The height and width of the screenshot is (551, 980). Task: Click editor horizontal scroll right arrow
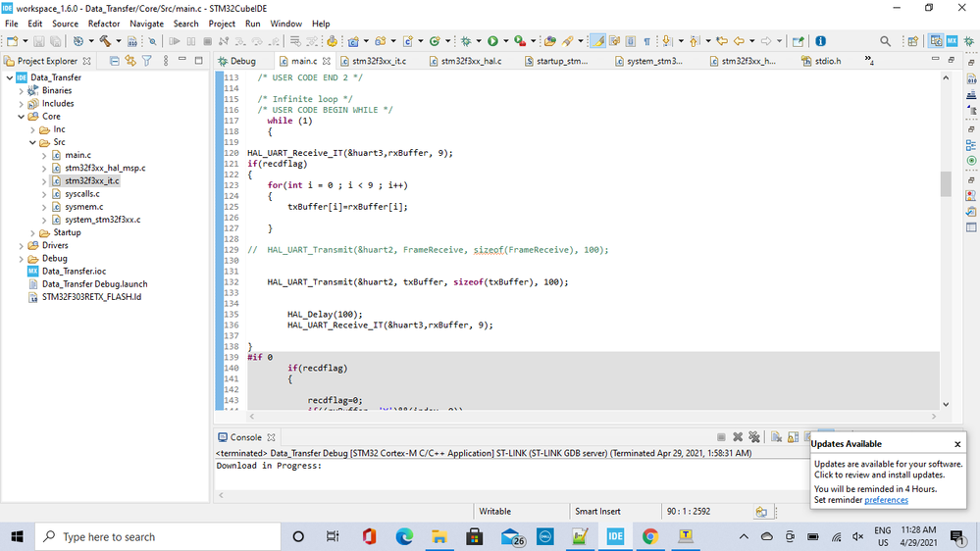[934, 416]
